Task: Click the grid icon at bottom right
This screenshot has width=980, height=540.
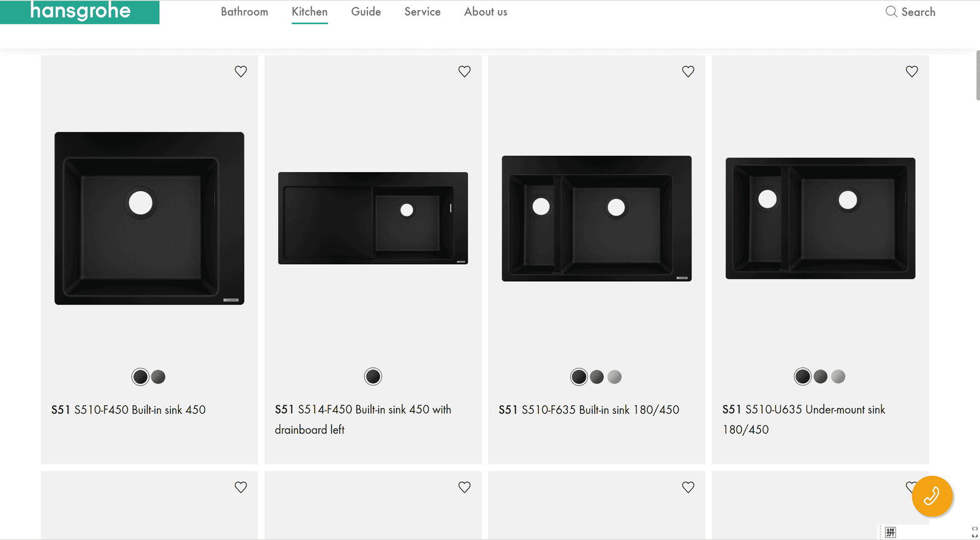Action: coord(891,532)
